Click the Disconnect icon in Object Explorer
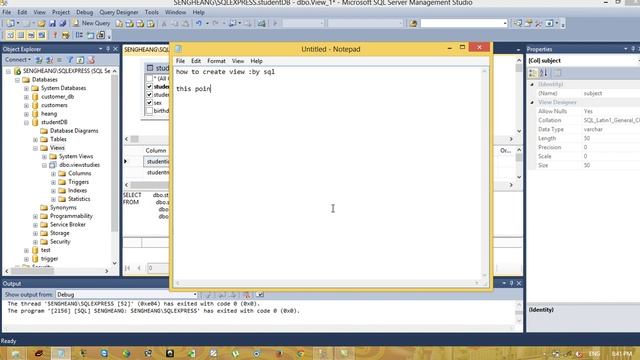The height and width of the screenshot is (360, 640). click(x=49, y=60)
